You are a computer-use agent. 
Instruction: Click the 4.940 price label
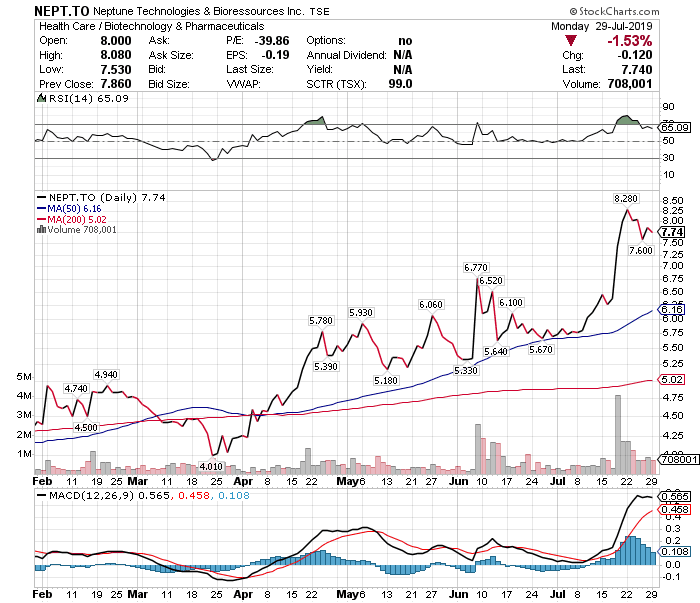pyautogui.click(x=106, y=374)
